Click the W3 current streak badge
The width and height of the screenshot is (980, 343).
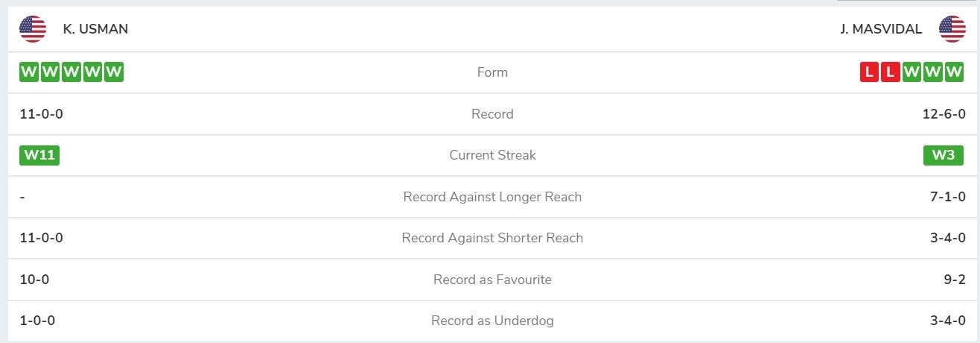[x=944, y=155]
